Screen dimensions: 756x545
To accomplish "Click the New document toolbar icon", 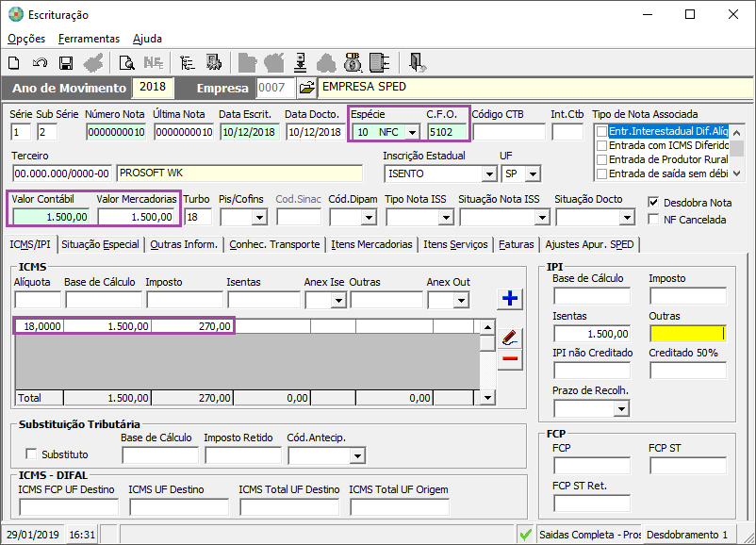I will click(x=14, y=63).
